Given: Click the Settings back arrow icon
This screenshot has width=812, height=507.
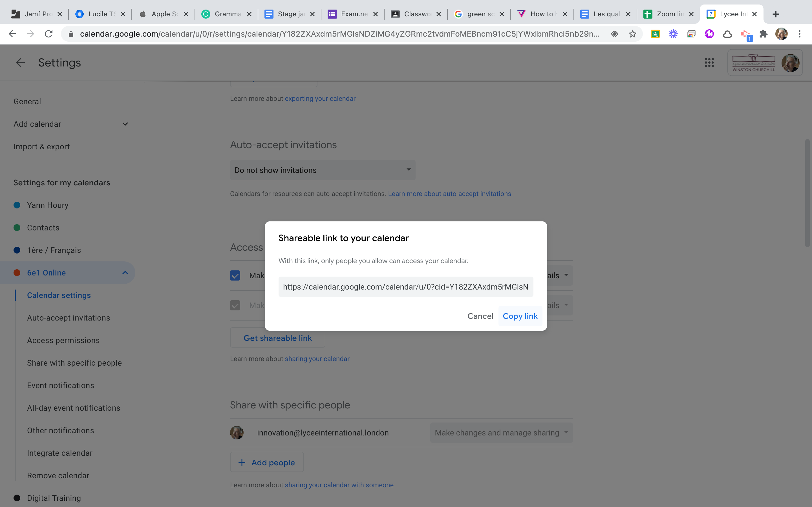Looking at the screenshot, I should coord(20,63).
